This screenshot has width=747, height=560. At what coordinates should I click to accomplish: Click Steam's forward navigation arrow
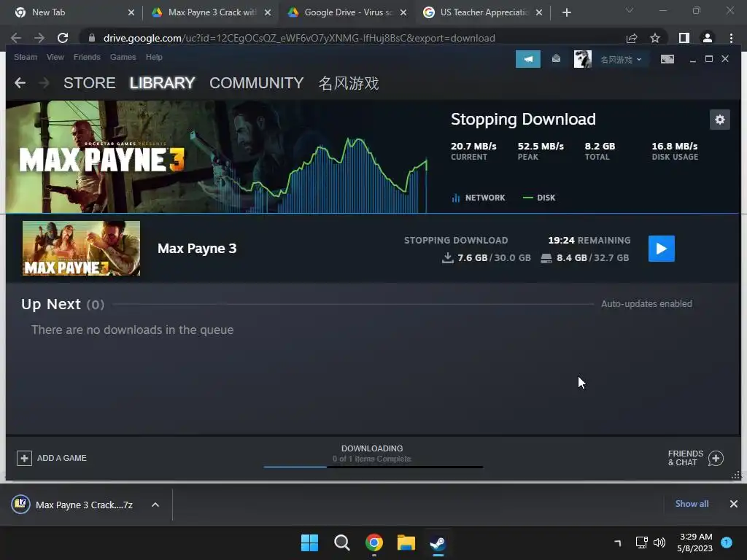(44, 83)
